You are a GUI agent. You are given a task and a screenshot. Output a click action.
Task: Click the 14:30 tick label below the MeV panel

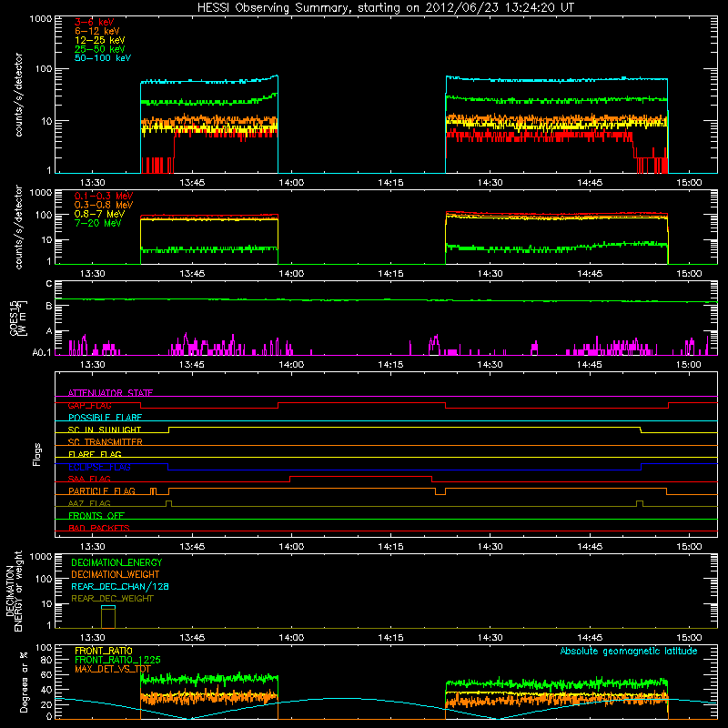pyautogui.click(x=490, y=274)
